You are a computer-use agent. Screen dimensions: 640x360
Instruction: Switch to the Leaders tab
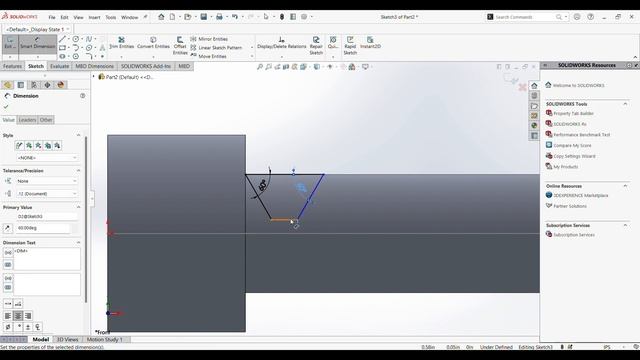[x=27, y=120]
